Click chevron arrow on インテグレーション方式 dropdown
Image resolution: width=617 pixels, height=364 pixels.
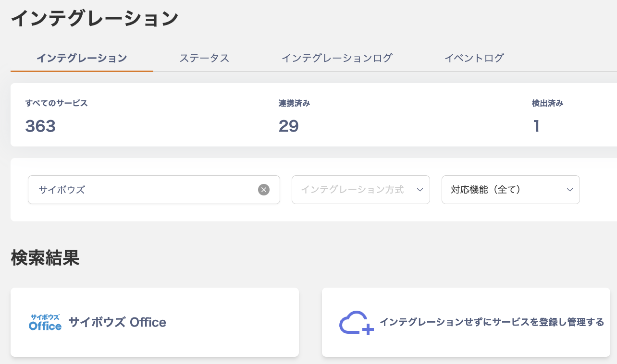coord(420,190)
